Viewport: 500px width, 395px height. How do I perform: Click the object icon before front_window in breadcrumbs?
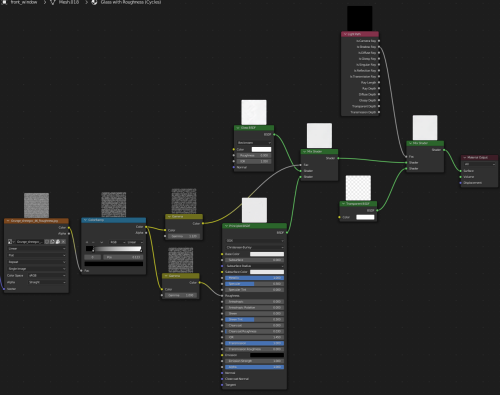[x=4, y=2]
